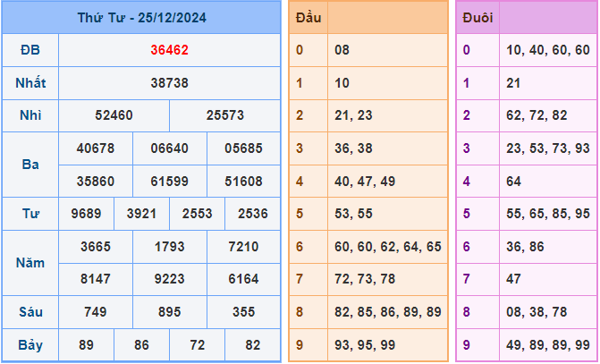Click the ĐB row label
The image size is (600, 364).
30,50
